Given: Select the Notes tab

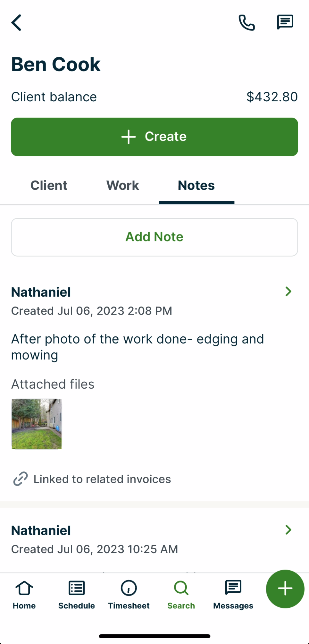Looking at the screenshot, I should click(196, 185).
